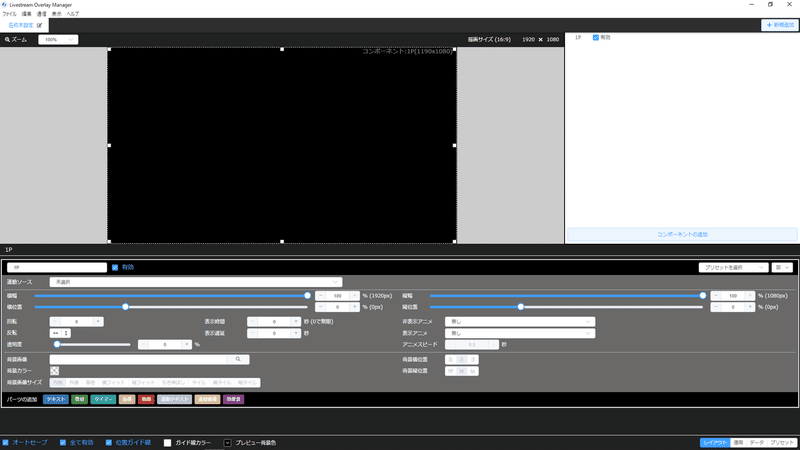Select the middle option of 背景横位置
The image size is (800, 450).
click(x=462, y=360)
